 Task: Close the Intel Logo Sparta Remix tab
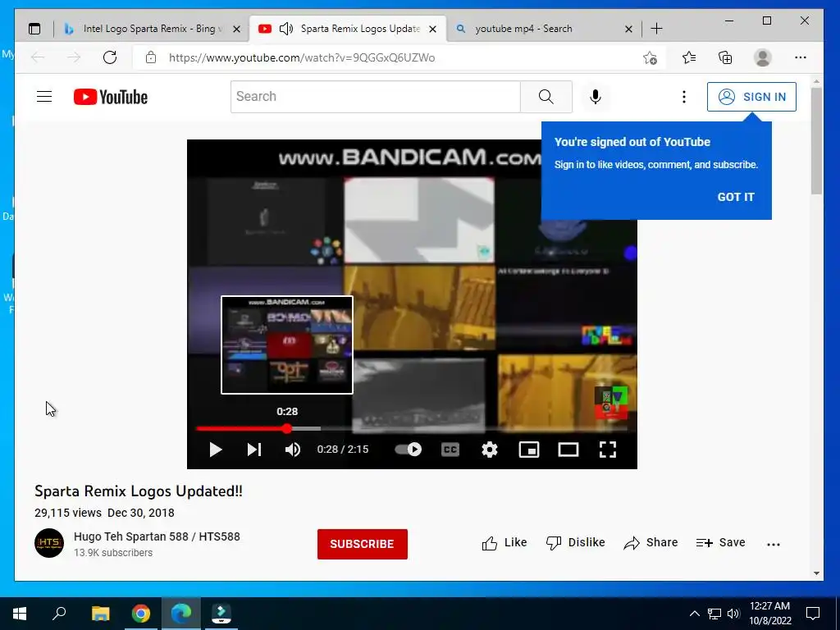tap(236, 29)
